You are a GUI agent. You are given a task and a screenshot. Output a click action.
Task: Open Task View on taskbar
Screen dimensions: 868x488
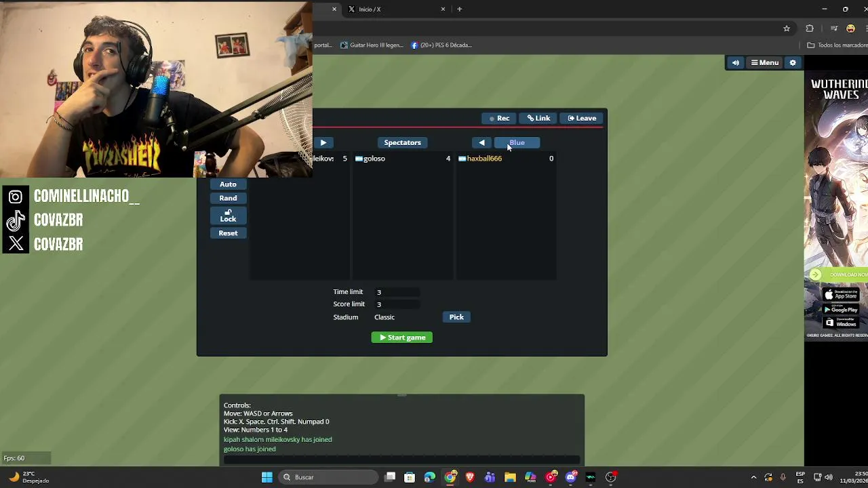390,477
